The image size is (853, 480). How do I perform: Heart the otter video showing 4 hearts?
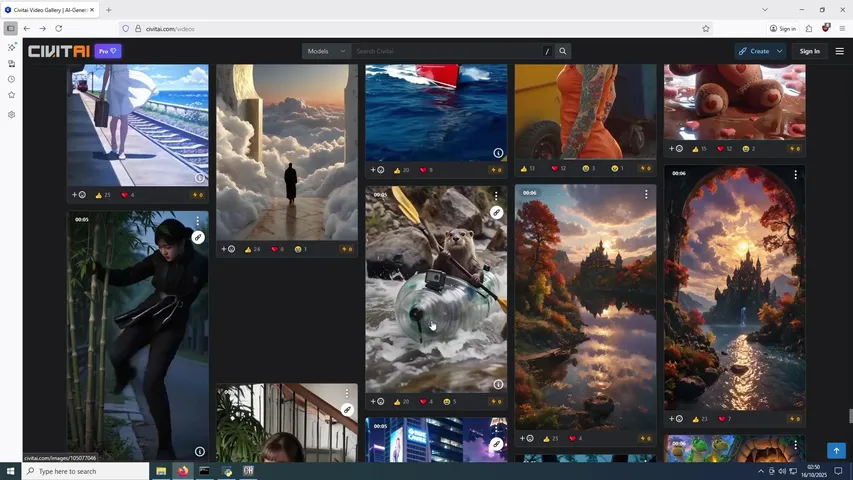[426, 402]
